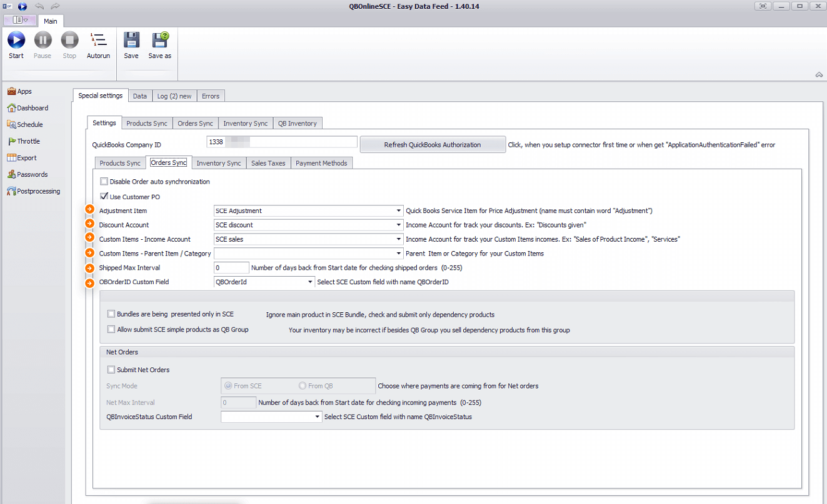Open the Payment Methods tab
The width and height of the screenshot is (827, 504).
pyautogui.click(x=321, y=163)
